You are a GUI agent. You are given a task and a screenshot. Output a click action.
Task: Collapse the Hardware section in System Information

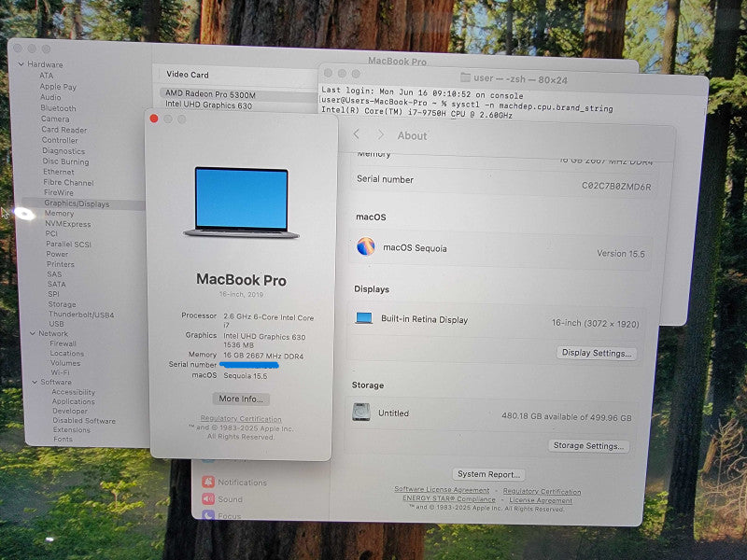(x=21, y=63)
